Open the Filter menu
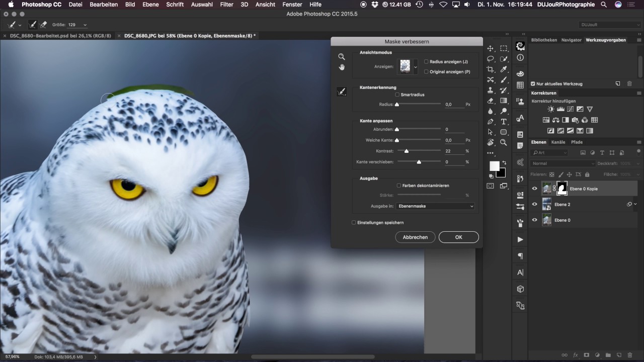Screen dimensions: 644x362 (x=226, y=5)
